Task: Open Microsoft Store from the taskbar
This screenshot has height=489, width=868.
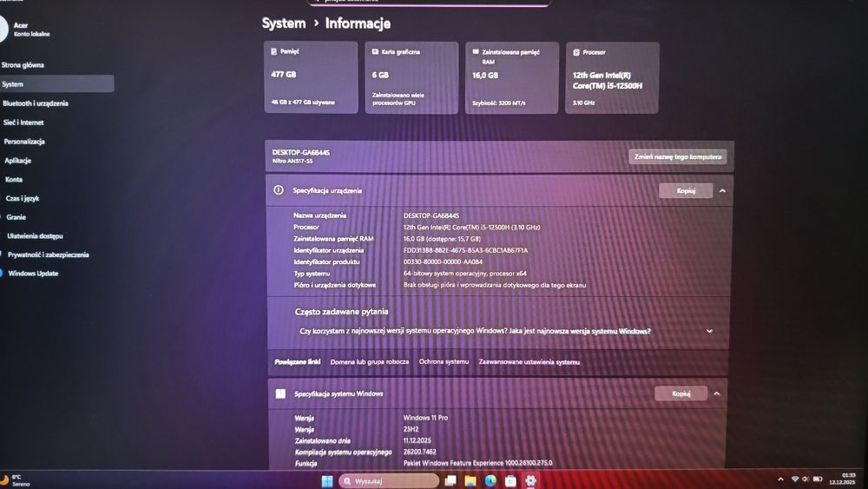Action: pyautogui.click(x=510, y=480)
